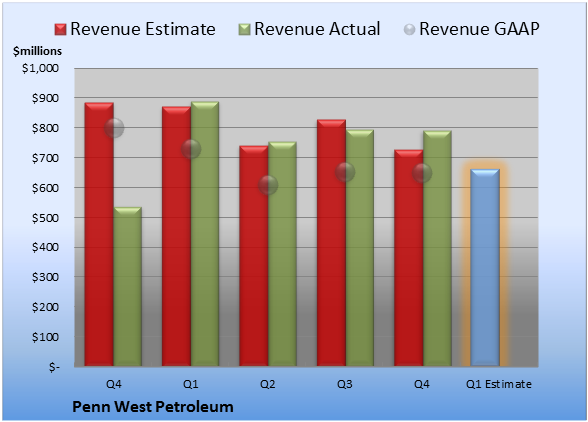Viewport: 588px width, 422px height.
Task: Click the '$100' axis value
Action: tap(45, 337)
